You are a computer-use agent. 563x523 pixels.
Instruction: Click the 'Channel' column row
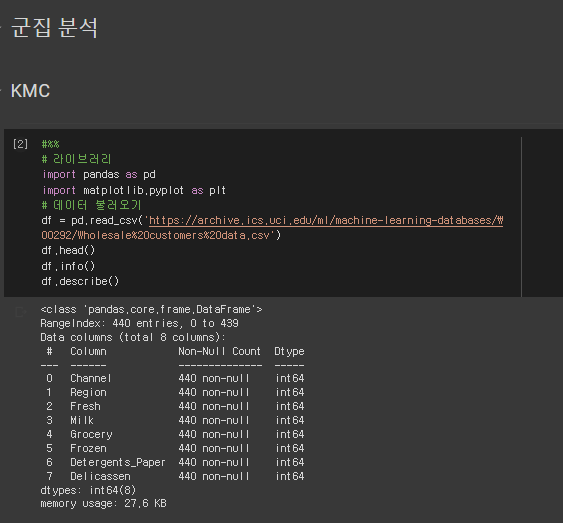(175, 378)
